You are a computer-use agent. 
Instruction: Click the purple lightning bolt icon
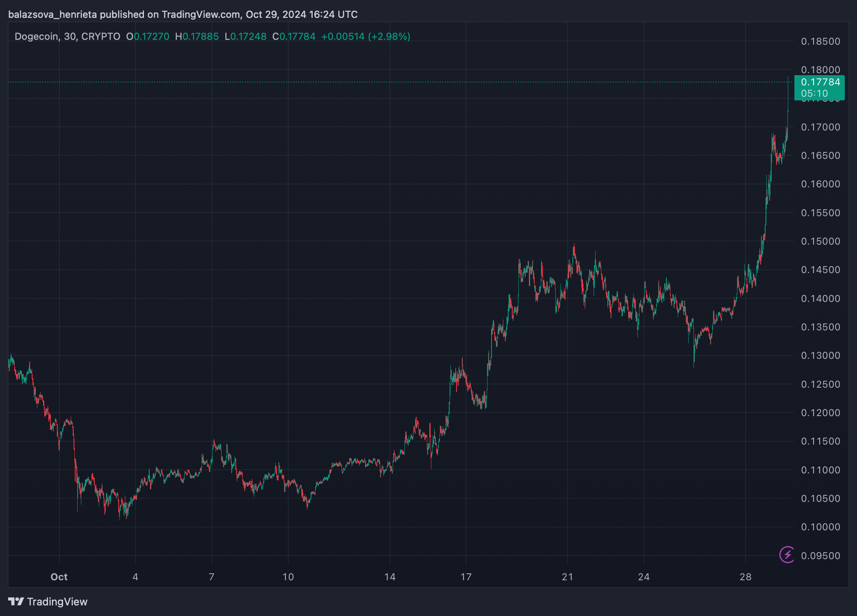787,555
